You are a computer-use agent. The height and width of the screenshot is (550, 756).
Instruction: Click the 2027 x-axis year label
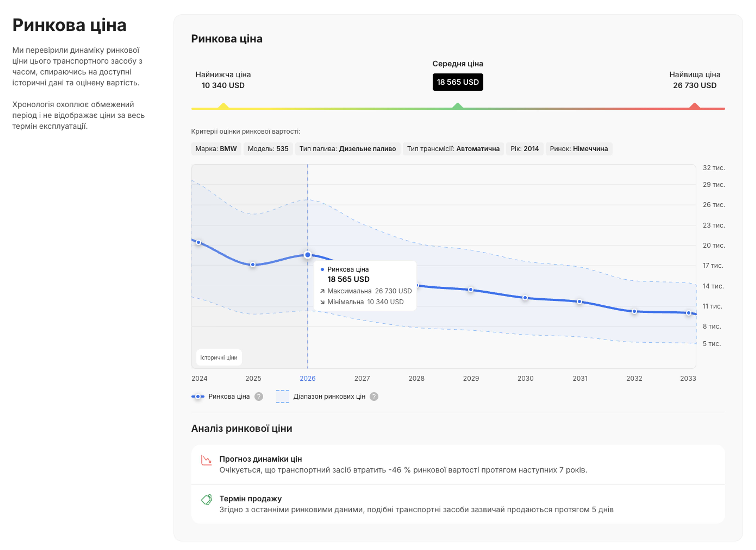coord(362,378)
